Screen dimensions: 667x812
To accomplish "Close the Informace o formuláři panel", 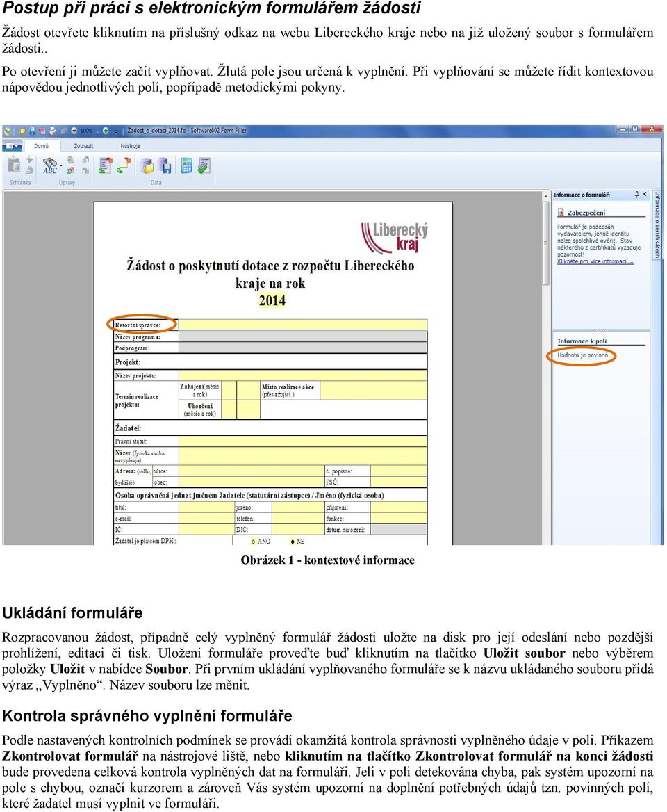I will 644,194.
